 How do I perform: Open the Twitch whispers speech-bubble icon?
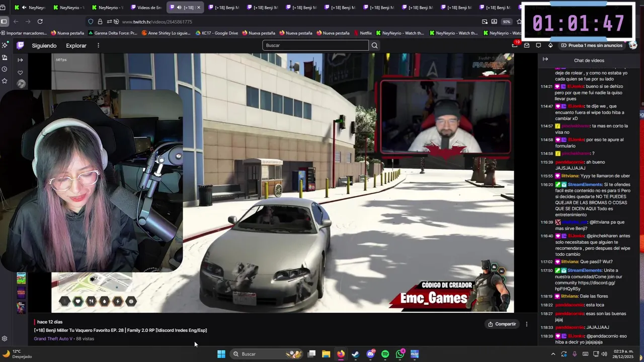[x=538, y=45]
